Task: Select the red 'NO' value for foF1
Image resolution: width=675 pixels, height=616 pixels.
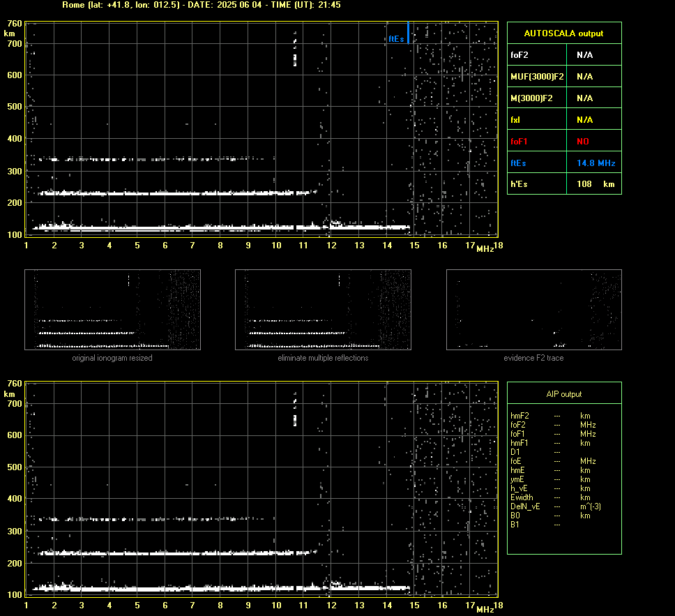Action: (583, 142)
